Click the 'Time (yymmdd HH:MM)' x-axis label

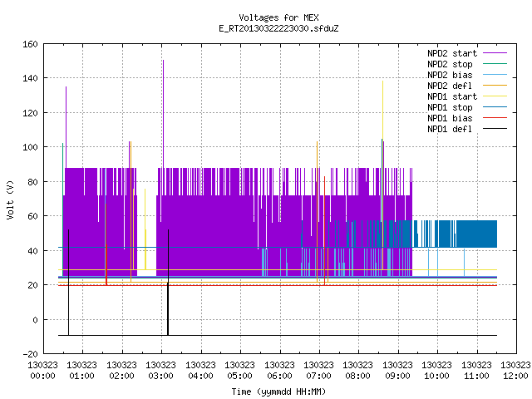[278, 392]
